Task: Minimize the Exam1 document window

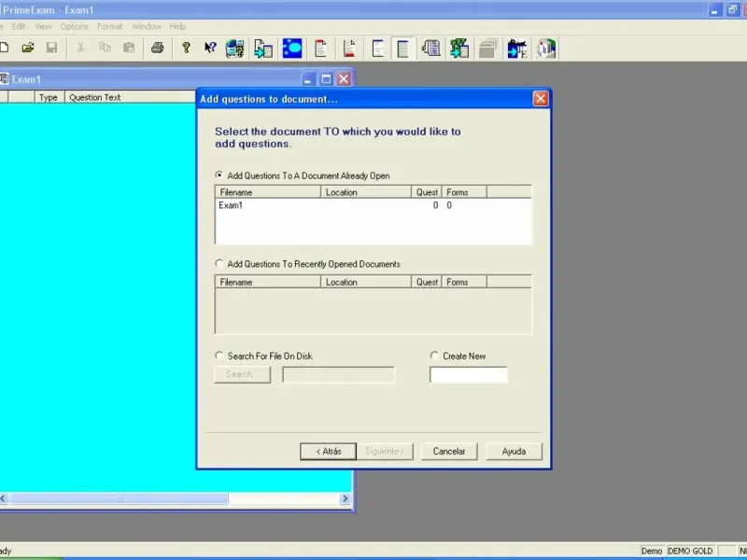Action: click(x=308, y=79)
